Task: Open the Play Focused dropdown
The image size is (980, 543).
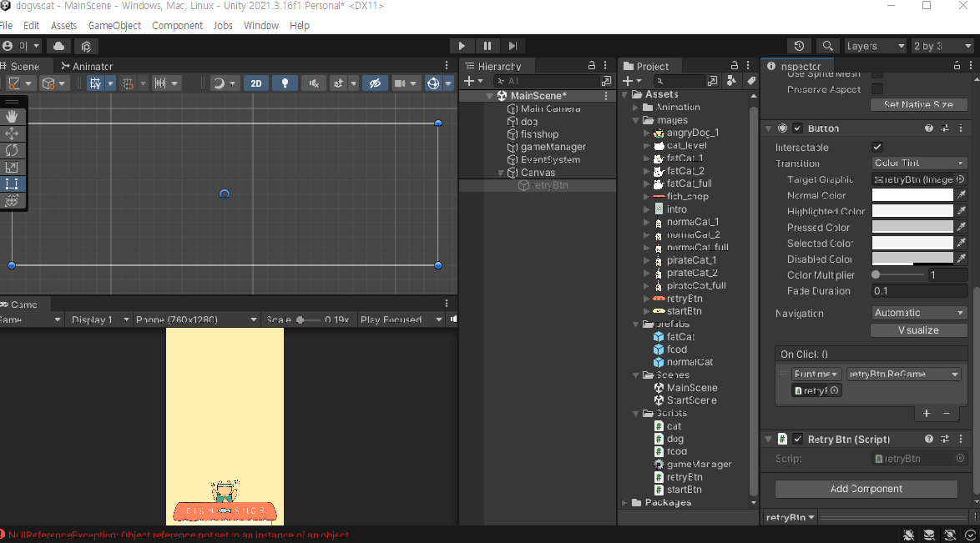Action: click(x=401, y=319)
